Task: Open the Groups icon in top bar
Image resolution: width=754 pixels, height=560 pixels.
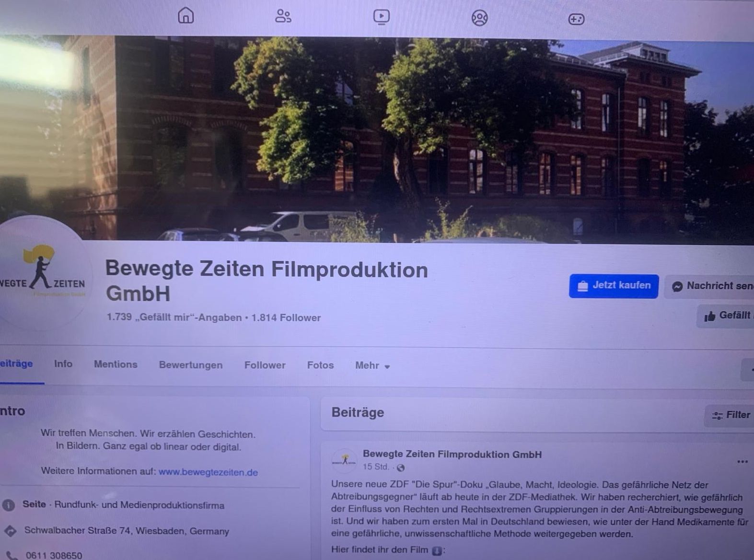Action: [479, 18]
